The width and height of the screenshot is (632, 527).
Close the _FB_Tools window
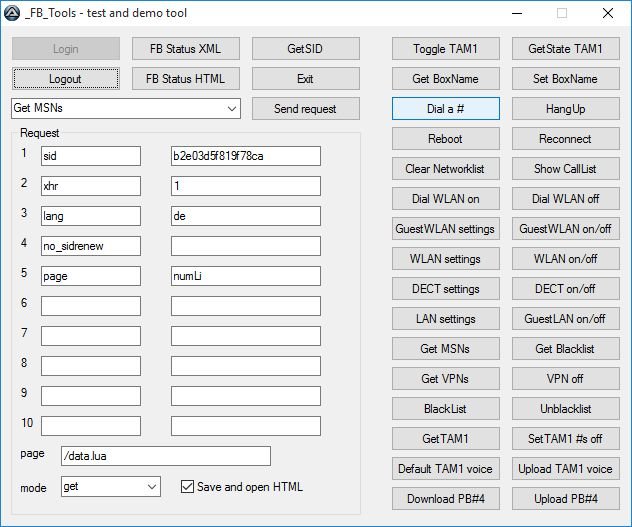click(x=608, y=13)
